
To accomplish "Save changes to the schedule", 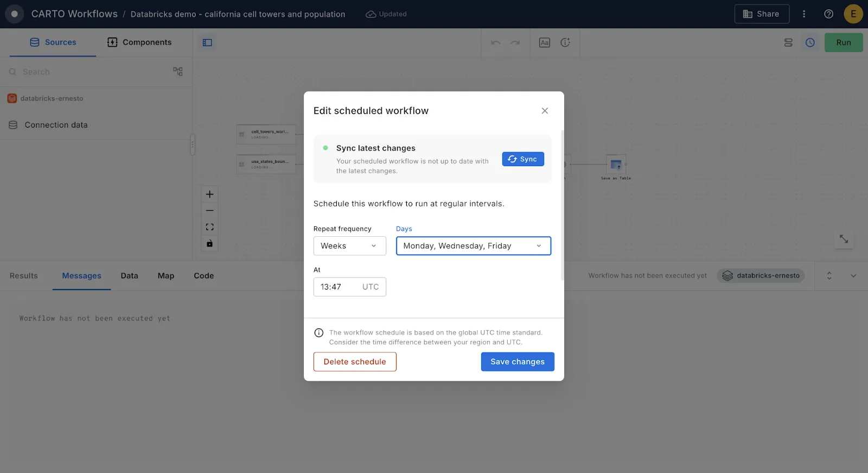I will 517,362.
